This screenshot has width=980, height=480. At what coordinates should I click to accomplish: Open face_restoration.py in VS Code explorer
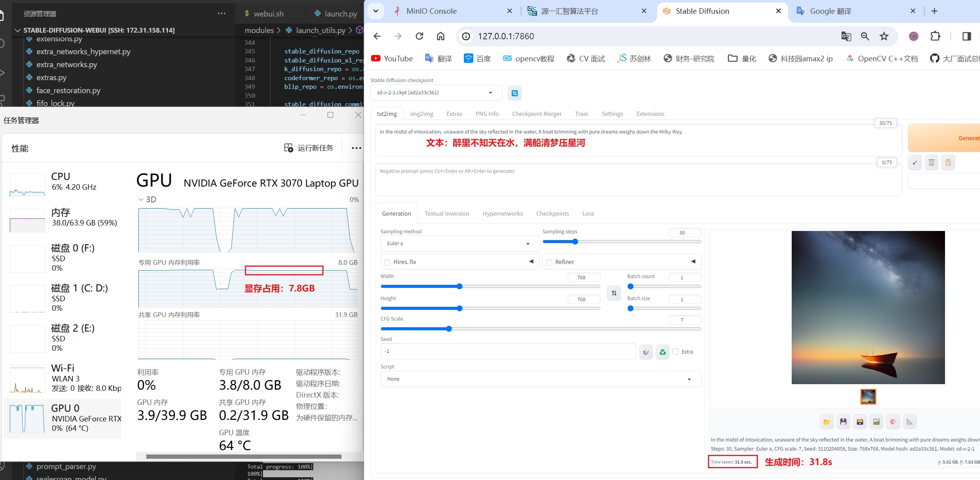68,90
